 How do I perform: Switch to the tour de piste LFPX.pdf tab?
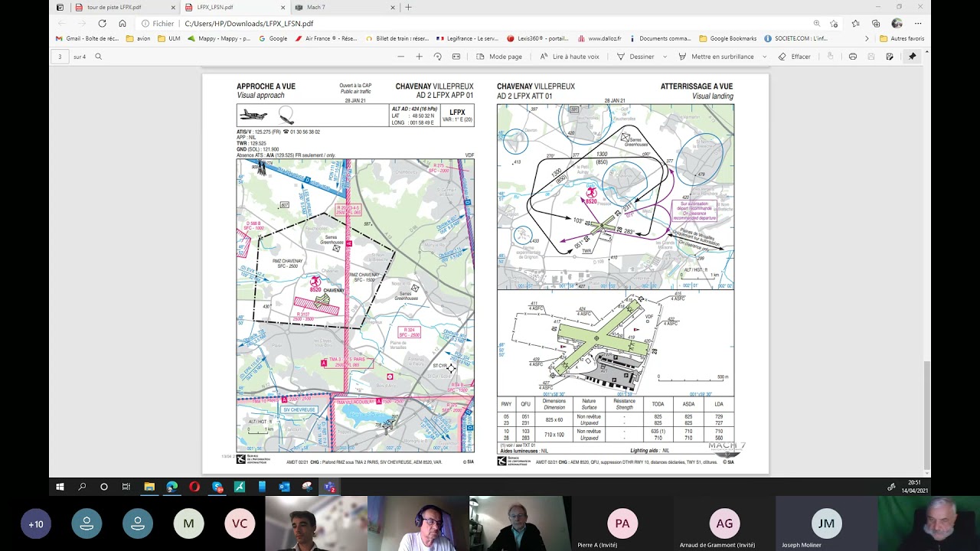[126, 8]
